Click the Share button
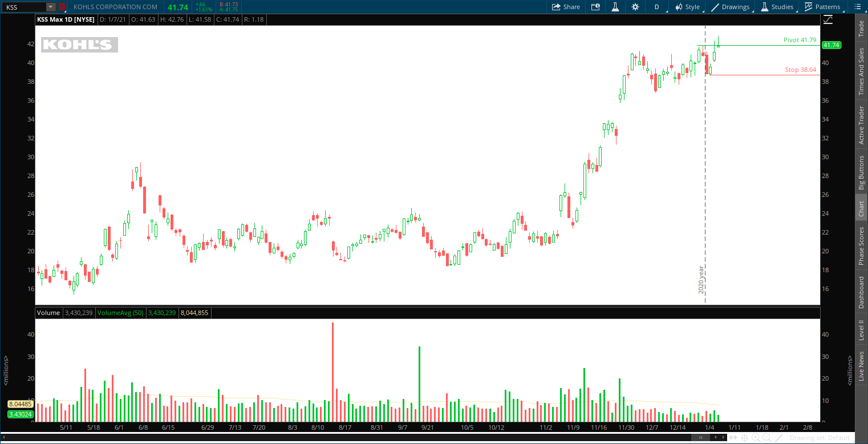The image size is (868, 444). (566, 7)
